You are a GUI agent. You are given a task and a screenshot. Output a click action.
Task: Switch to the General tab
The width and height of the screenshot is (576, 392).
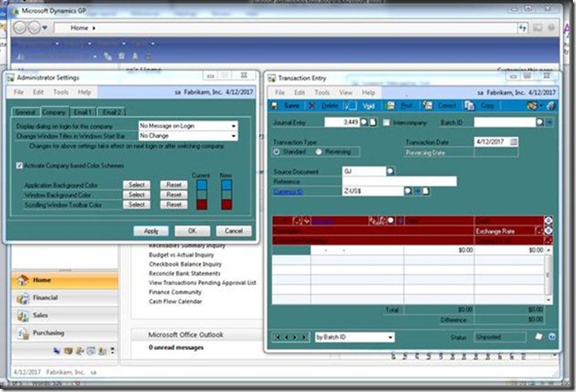(25, 112)
